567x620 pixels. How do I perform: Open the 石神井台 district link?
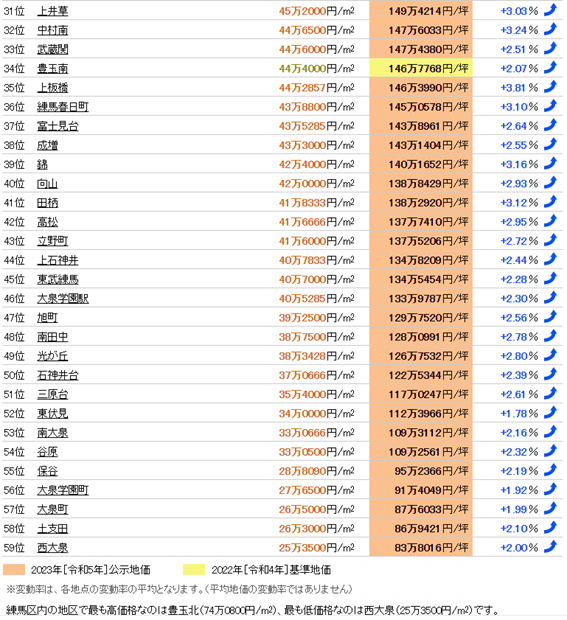click(x=58, y=375)
